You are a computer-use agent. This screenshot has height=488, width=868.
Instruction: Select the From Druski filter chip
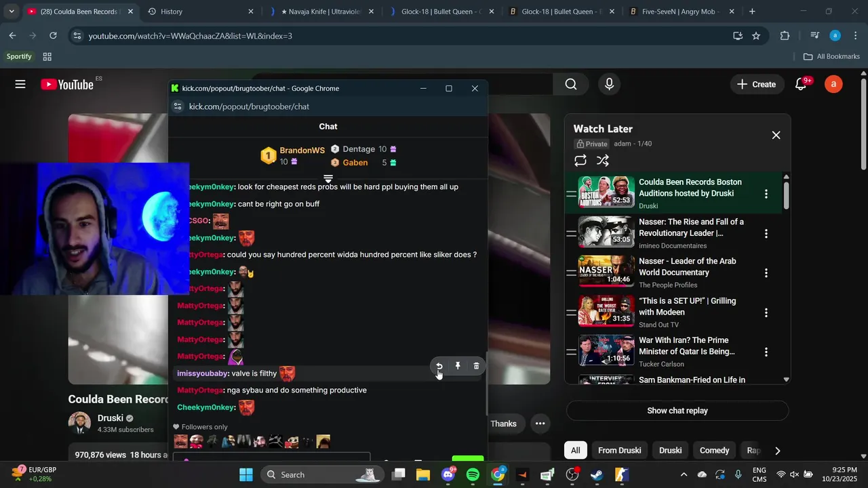click(620, 450)
